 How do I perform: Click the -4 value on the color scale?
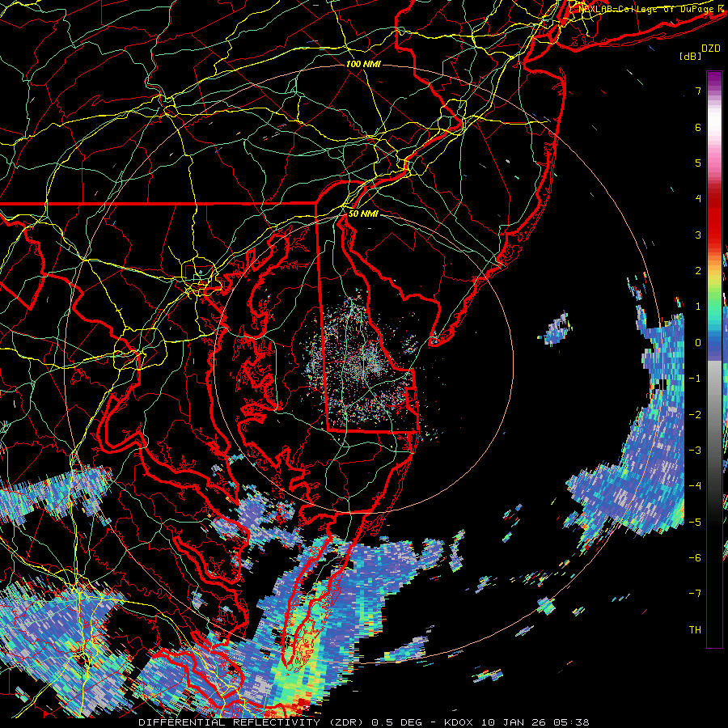click(x=695, y=485)
